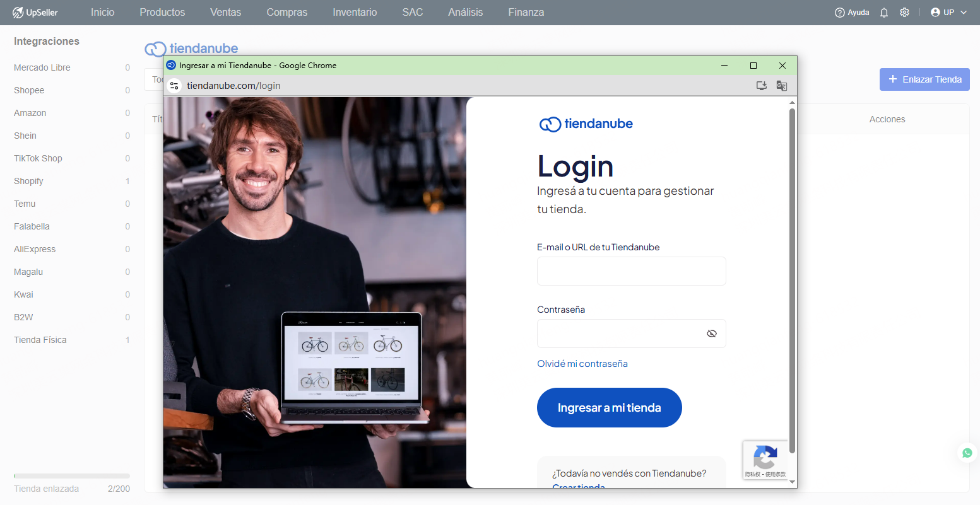980x505 pixels.
Task: Click the Acciones column header
Action: click(x=887, y=119)
